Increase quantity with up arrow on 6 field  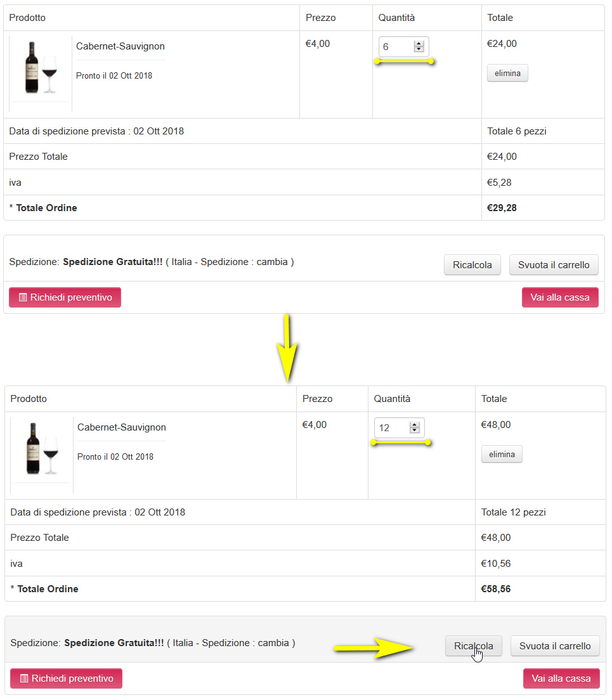(x=419, y=44)
